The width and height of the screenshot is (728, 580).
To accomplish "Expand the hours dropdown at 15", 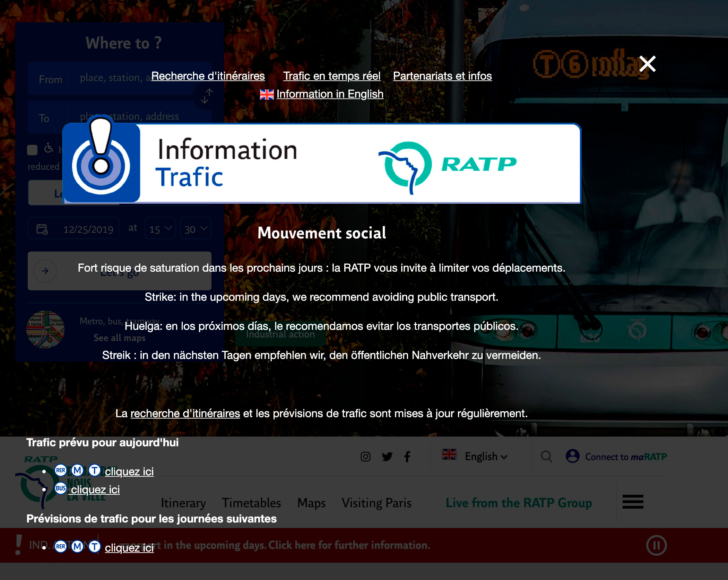I will click(x=159, y=229).
